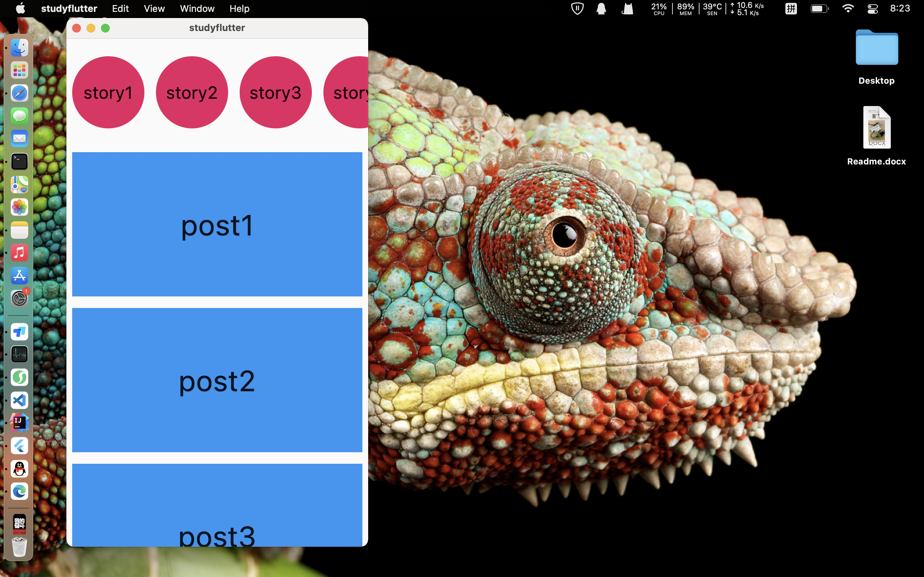Open IntelliJ IDEA from the dock
Image resolution: width=924 pixels, height=577 pixels.
coord(19,423)
